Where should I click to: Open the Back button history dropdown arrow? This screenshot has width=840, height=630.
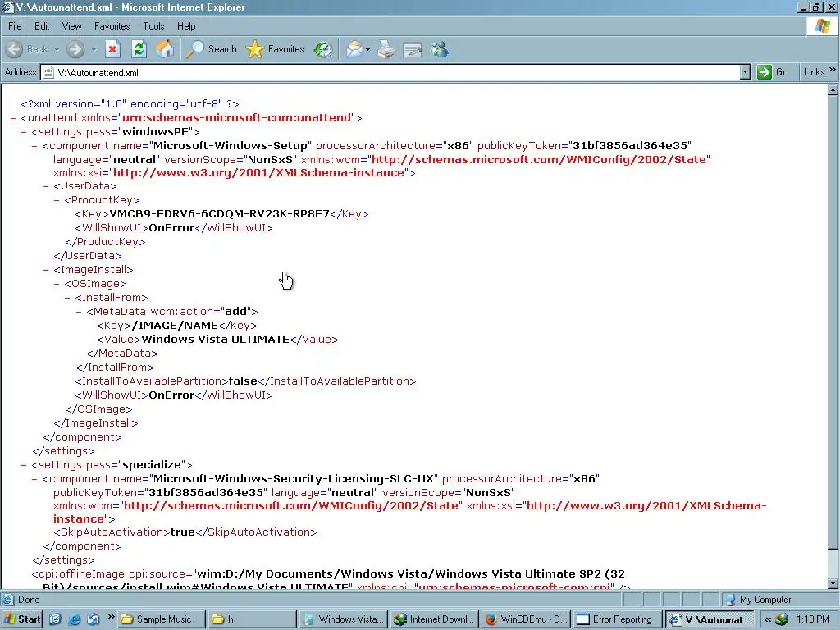(57, 49)
